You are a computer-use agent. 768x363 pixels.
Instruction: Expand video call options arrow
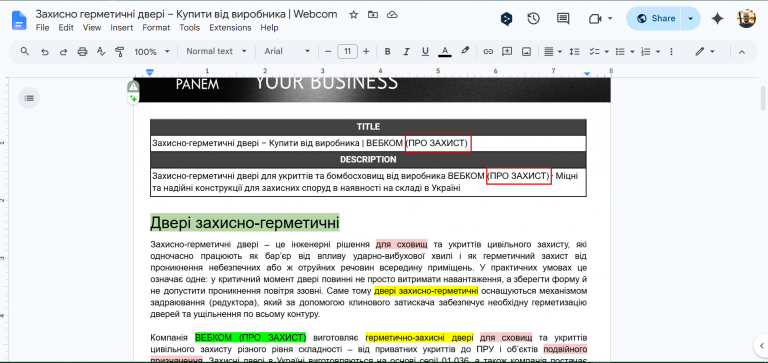[x=610, y=19]
